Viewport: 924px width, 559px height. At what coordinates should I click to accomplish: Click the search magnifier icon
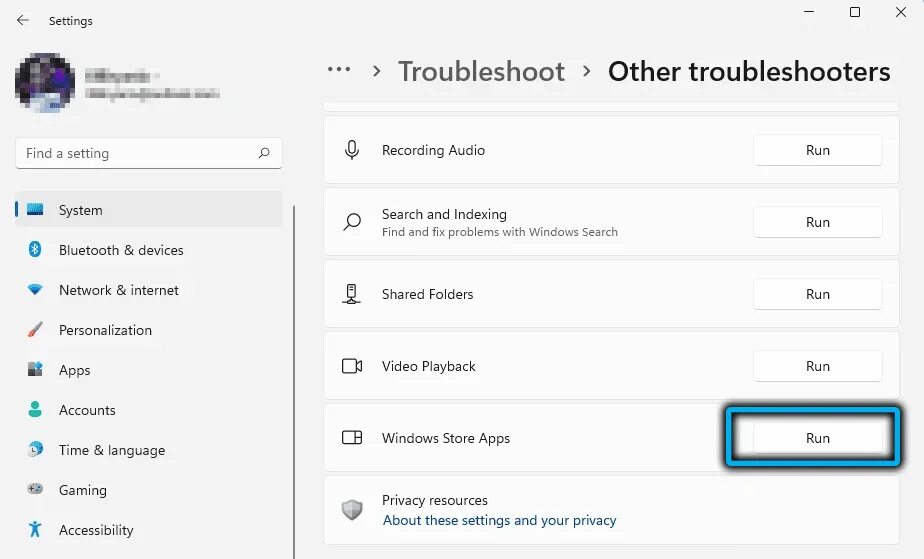(x=264, y=153)
